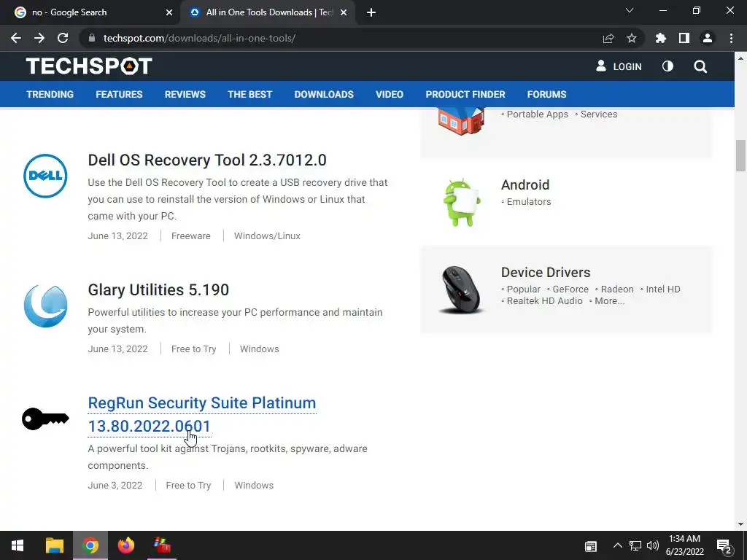Open the Device Drivers category heading
The image size is (747, 560).
546,273
